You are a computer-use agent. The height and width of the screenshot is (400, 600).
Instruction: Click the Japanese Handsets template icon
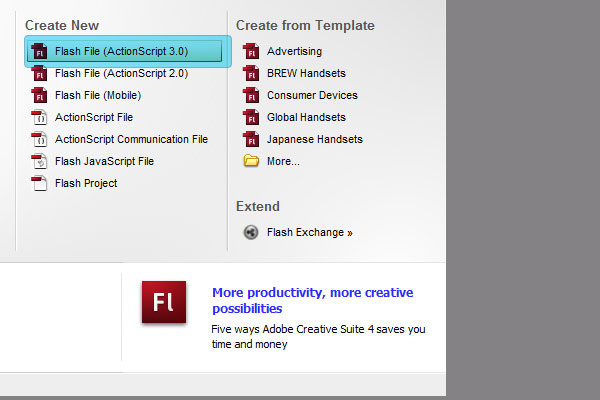[x=251, y=139]
